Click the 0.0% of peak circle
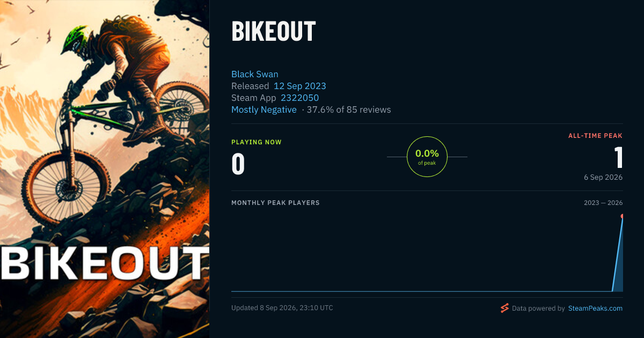 [427, 157]
